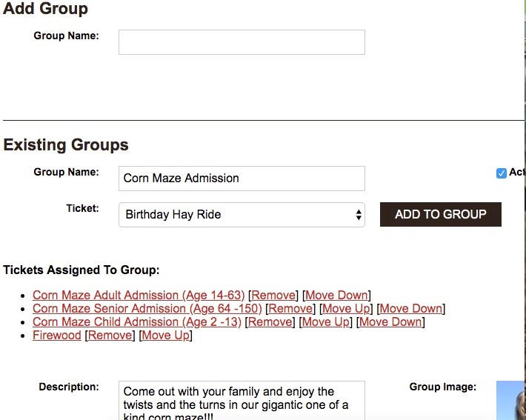Move Firewood ticket up
Screen dimensions: 526x420
point(166,336)
